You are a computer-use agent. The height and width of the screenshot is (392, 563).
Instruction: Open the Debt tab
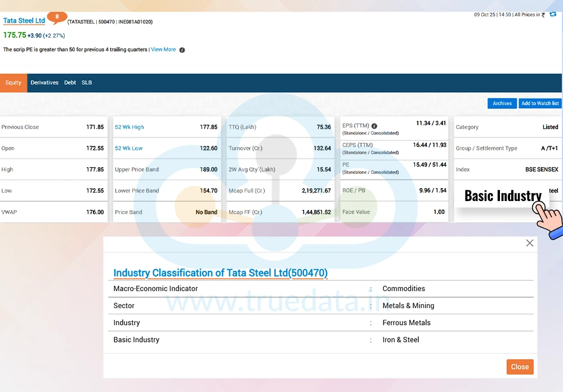click(70, 82)
